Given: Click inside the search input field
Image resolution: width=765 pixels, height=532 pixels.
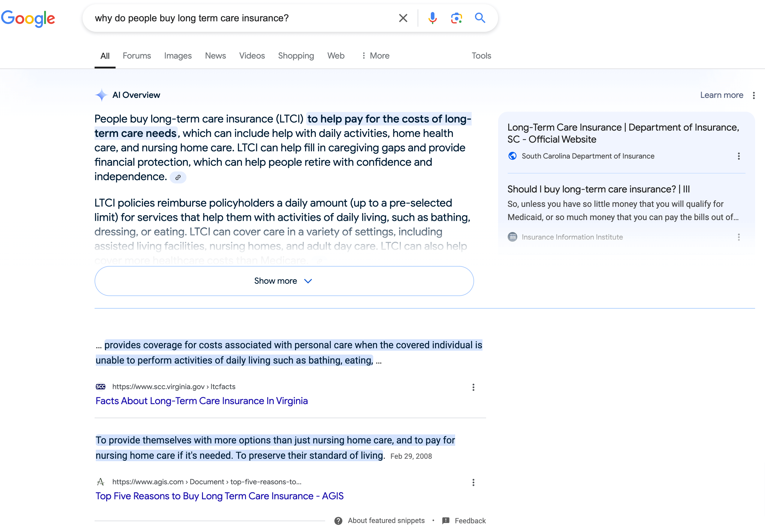Looking at the screenshot, I should 233,18.
